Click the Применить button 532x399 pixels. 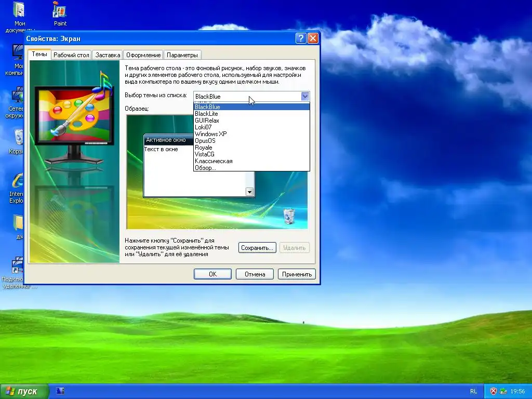[x=297, y=274]
